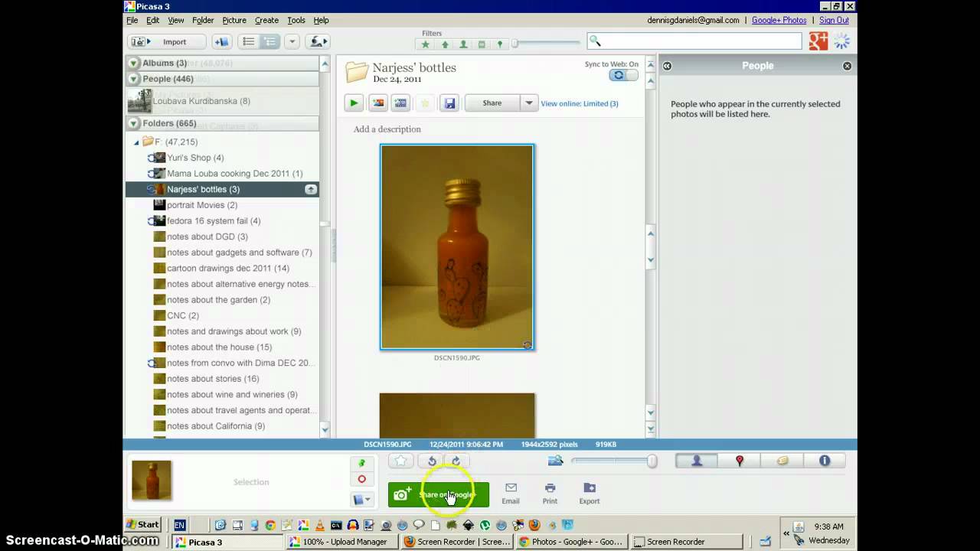Show Tags panel button
The height and width of the screenshot is (551, 980).
point(782,461)
